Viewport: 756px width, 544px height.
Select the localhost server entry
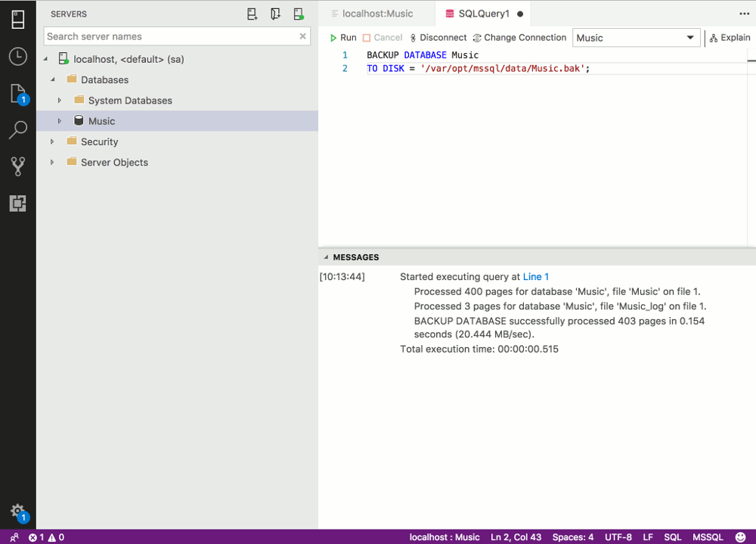(x=129, y=59)
